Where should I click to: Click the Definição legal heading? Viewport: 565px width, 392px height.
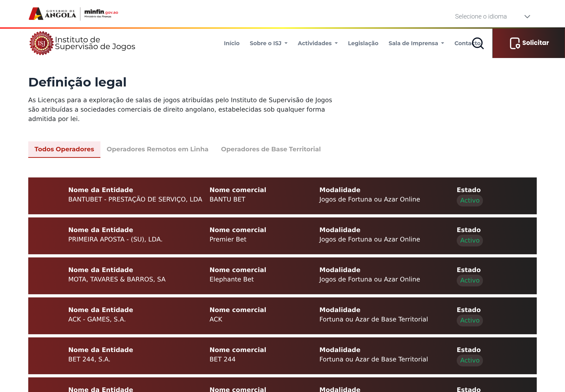pyautogui.click(x=77, y=82)
